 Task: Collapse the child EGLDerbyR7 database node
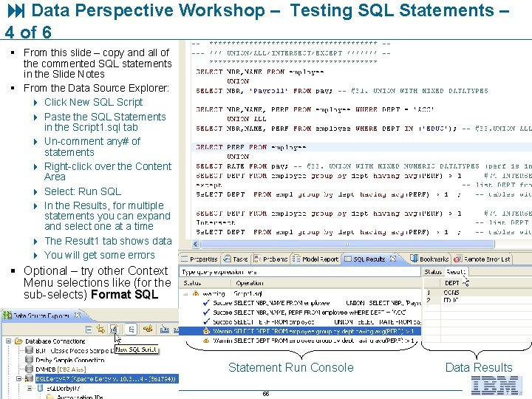point(30,388)
